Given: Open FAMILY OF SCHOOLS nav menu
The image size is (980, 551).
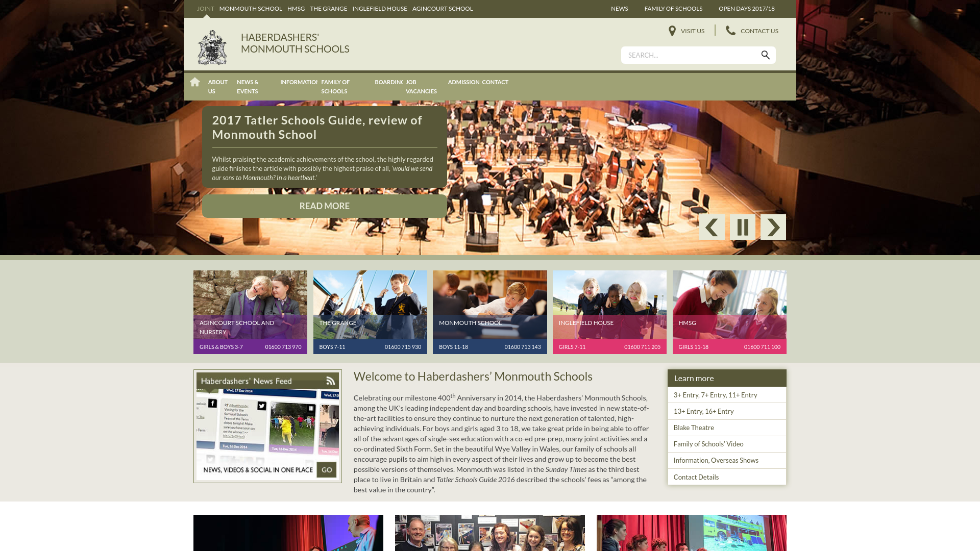Looking at the screenshot, I should point(335,87).
